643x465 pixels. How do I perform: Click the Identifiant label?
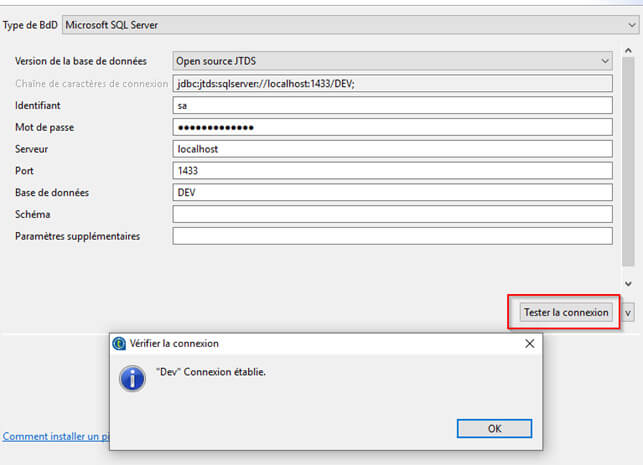38,105
